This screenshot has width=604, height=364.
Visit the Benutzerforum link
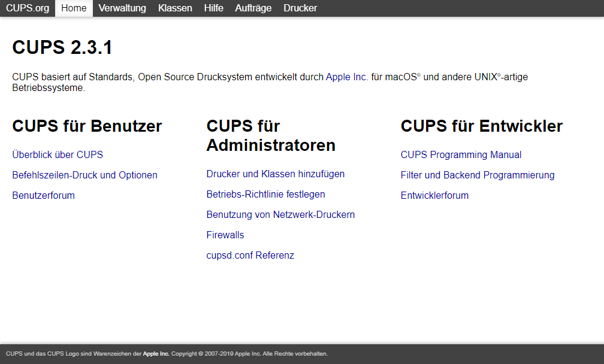(x=43, y=196)
